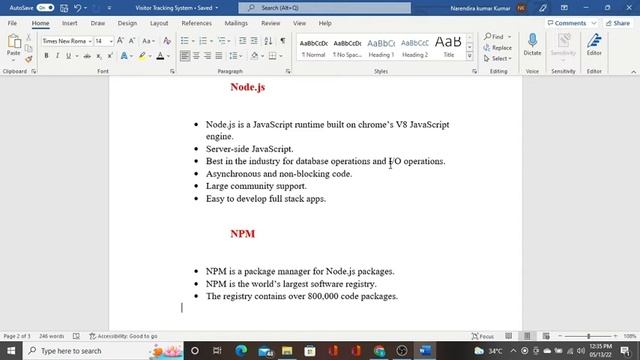The height and width of the screenshot is (360, 640).
Task: Adjust the zoom slider handle
Action: pos(589,336)
